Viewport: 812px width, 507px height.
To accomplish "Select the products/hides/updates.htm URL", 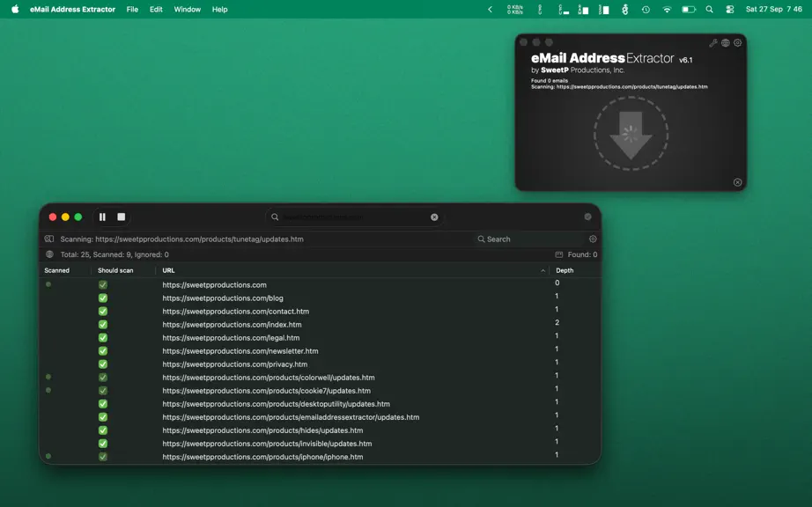I will click(262, 430).
